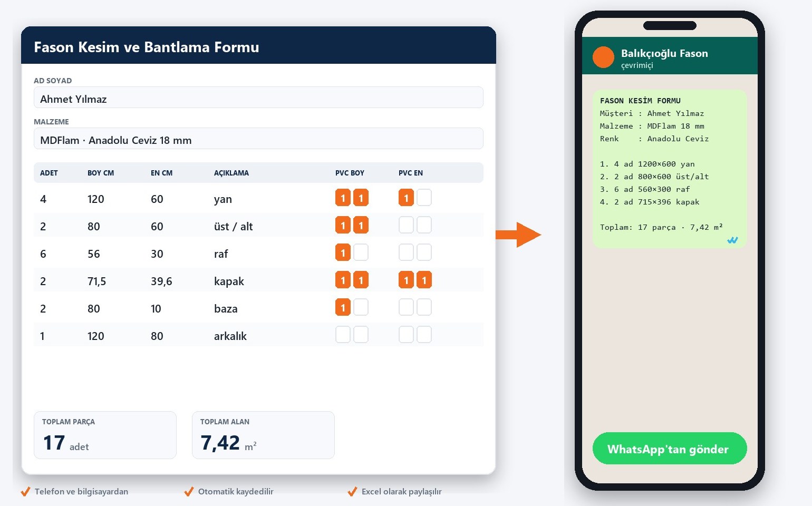This screenshot has width=812, height=506.
Task: Click the 'raf' description cell
Action: [221, 254]
